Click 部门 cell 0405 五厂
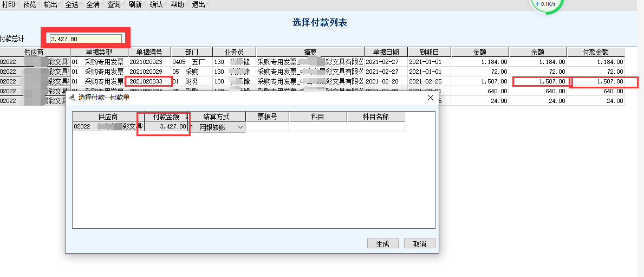This screenshot has width=644, height=277. coord(192,62)
